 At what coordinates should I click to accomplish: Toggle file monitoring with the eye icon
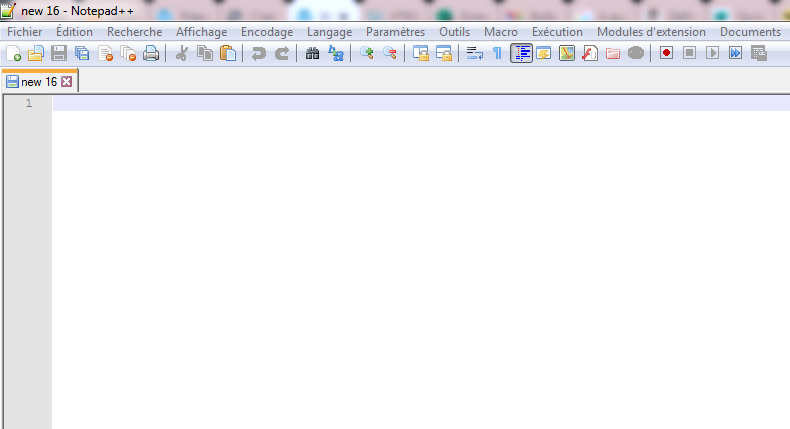[636, 53]
